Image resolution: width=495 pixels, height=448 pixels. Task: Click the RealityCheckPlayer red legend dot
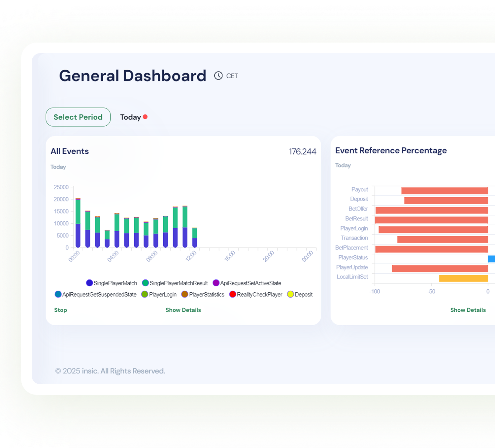[x=233, y=294]
